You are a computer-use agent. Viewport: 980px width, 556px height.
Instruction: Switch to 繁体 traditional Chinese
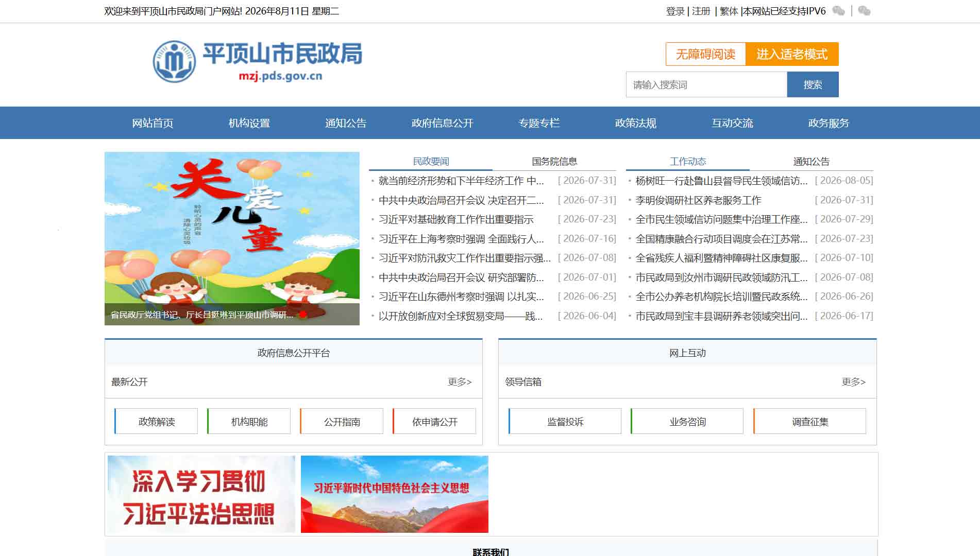[729, 11]
